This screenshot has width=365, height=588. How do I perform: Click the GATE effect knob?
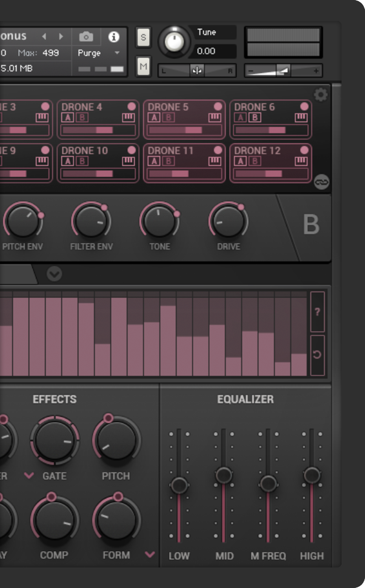coord(55,441)
